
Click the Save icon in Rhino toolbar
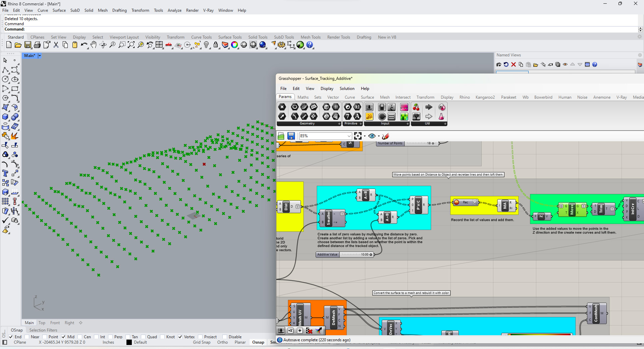pos(28,45)
